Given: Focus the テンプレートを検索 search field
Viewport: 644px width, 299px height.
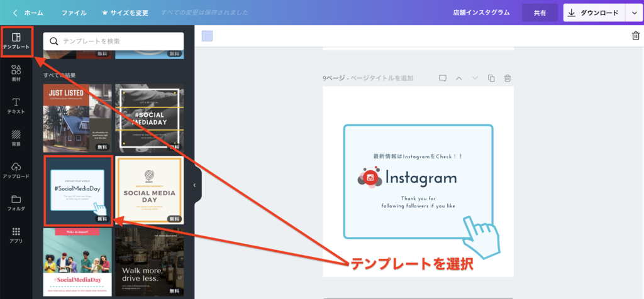Looking at the screenshot, I should point(113,41).
